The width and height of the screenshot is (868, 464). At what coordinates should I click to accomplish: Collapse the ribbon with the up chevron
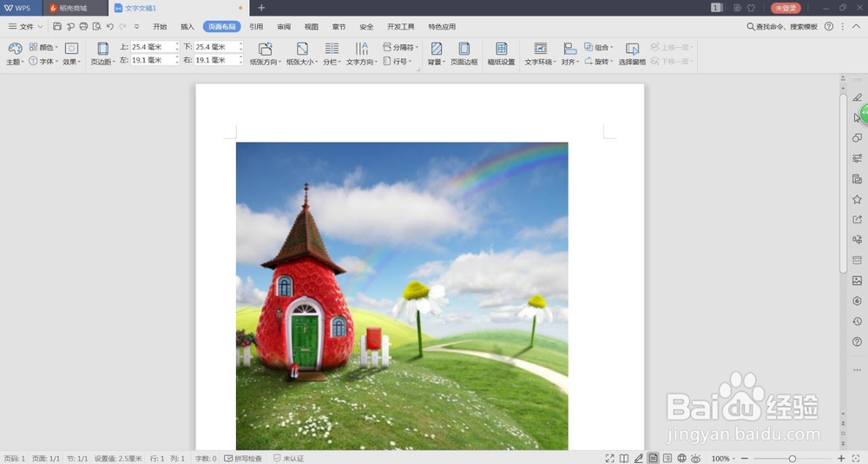[x=857, y=27]
